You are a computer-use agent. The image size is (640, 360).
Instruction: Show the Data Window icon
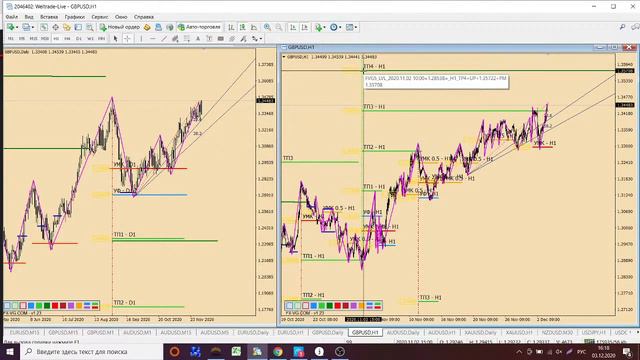click(55, 27)
